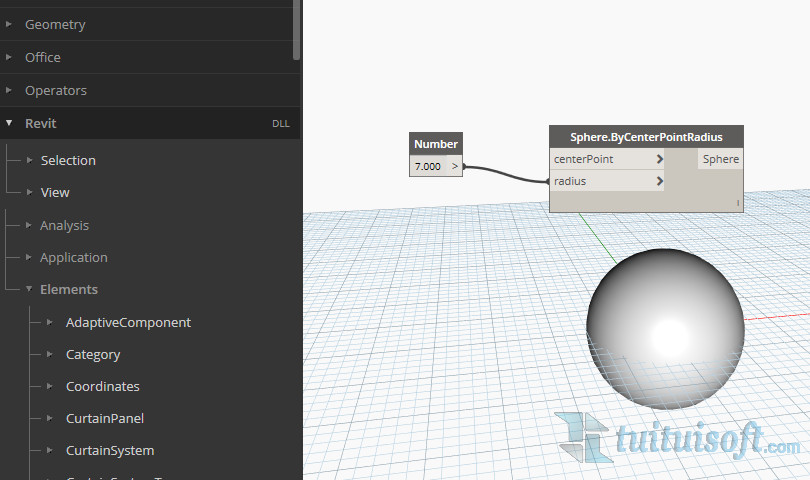Open the CurtainPanel entry

105,418
